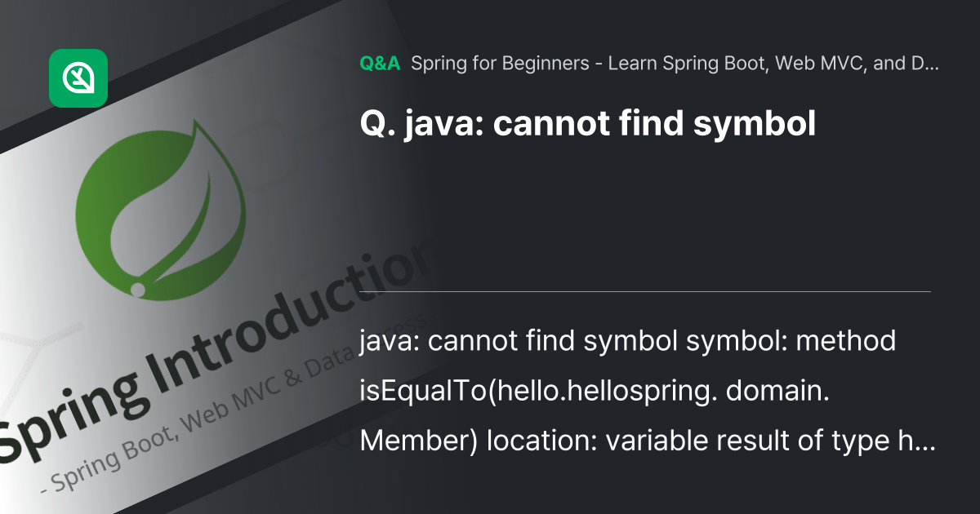This screenshot has width=980, height=514.
Task: Click the white dot under the Spring leaf
Action: click(x=138, y=289)
